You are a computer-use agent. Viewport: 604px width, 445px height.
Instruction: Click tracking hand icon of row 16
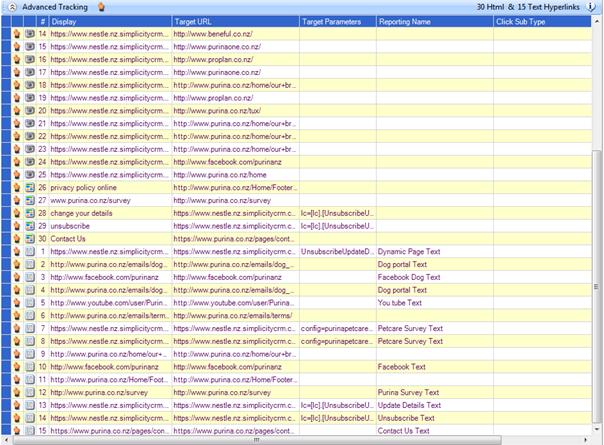click(17, 59)
